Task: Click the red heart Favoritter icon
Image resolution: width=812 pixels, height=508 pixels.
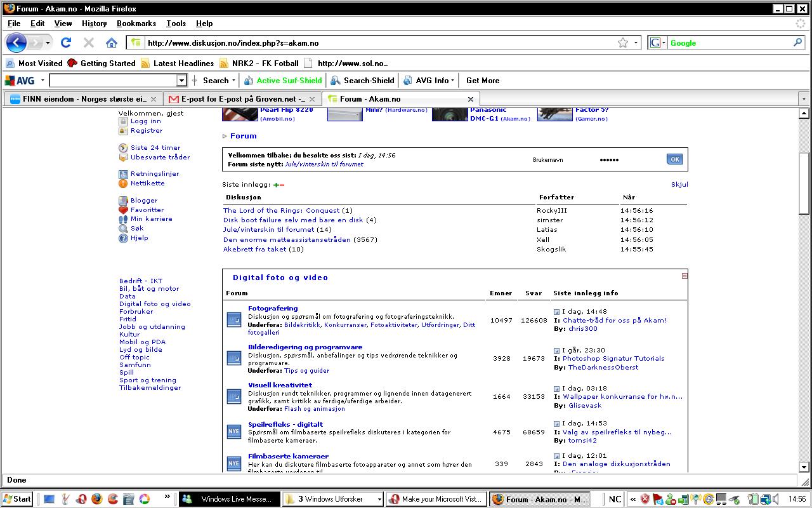Action: tap(123, 210)
